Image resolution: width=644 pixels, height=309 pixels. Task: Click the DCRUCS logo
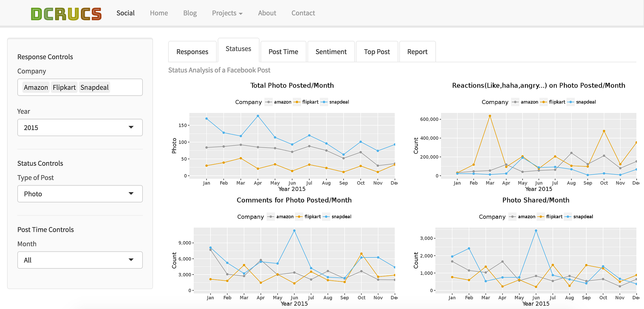coord(66,14)
